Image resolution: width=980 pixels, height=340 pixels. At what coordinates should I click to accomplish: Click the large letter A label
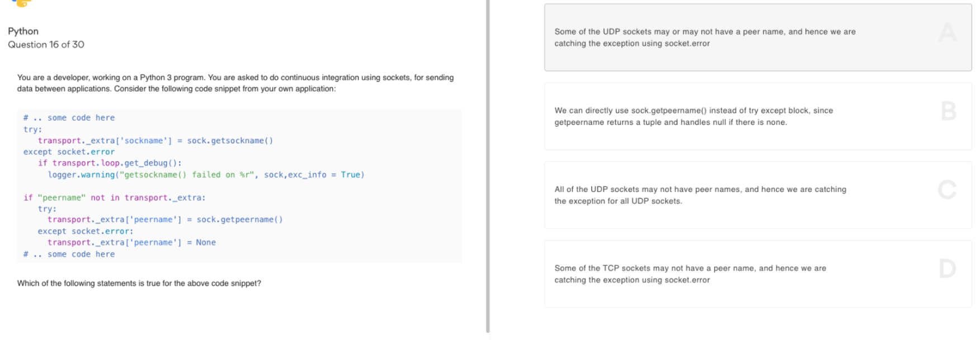(948, 32)
